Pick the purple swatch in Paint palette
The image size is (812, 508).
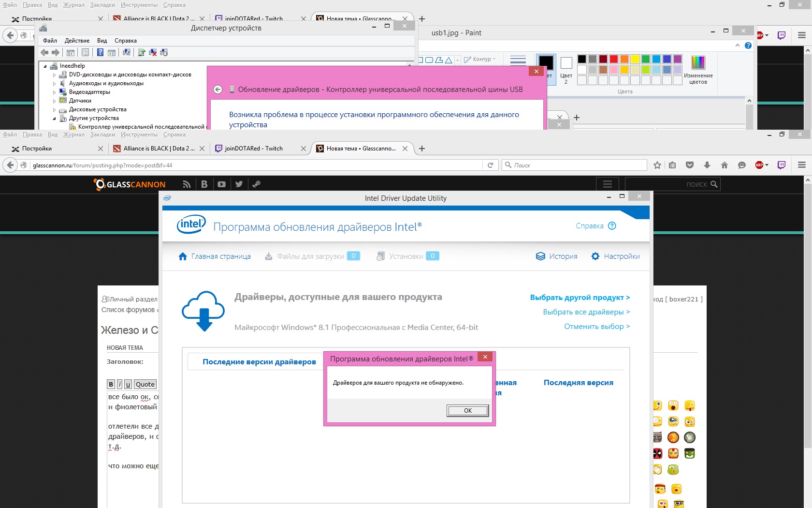(x=678, y=59)
